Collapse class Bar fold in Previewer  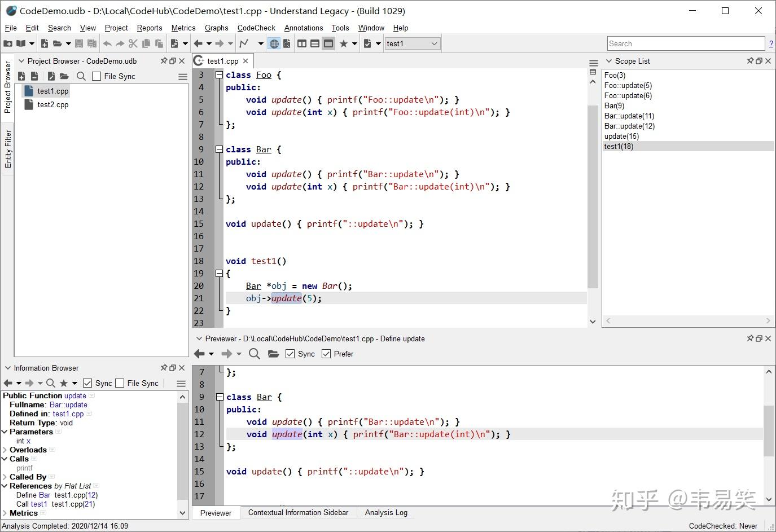point(220,397)
